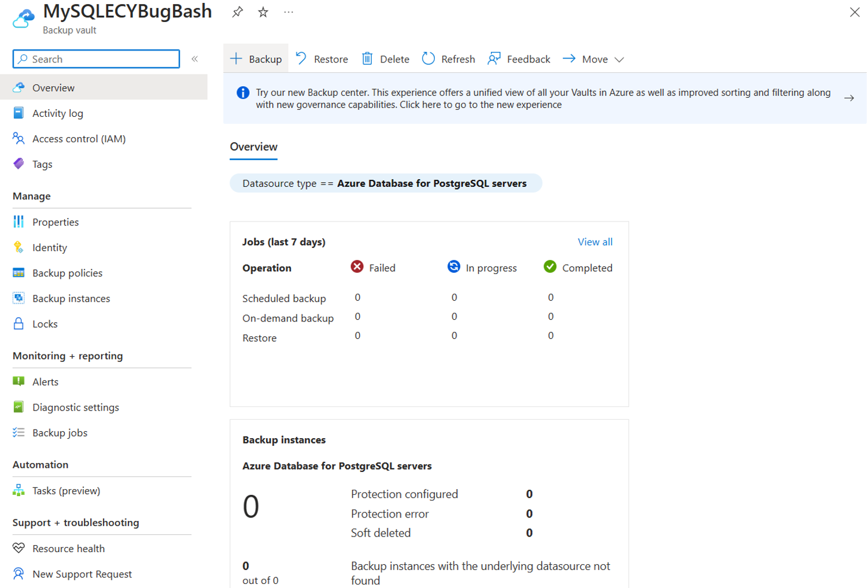Click Restore in the command bar

point(322,59)
